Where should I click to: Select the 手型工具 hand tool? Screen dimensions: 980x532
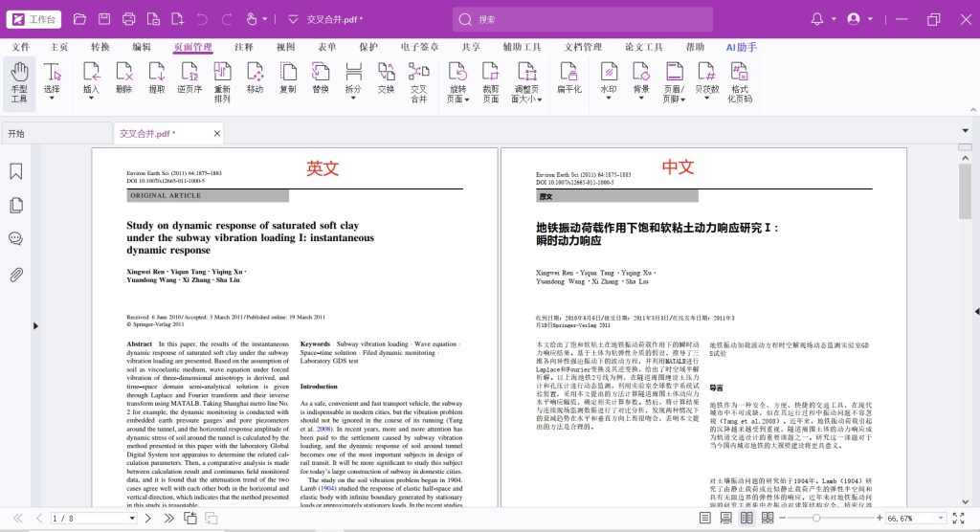click(x=19, y=81)
